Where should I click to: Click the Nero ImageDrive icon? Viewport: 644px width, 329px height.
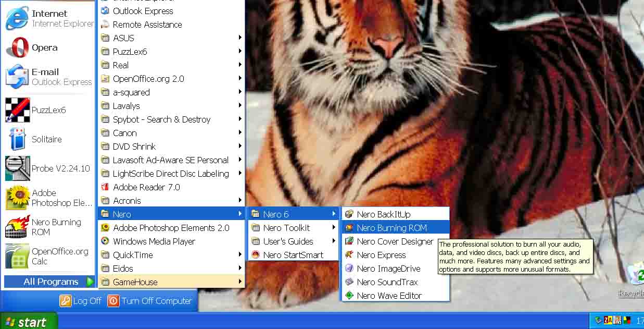click(349, 269)
